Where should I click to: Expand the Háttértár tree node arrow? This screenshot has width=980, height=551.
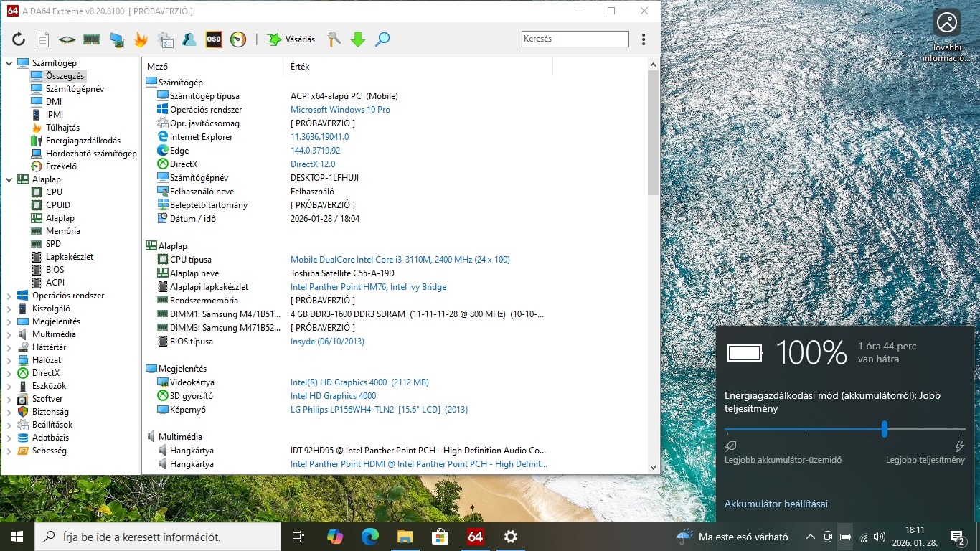point(9,347)
